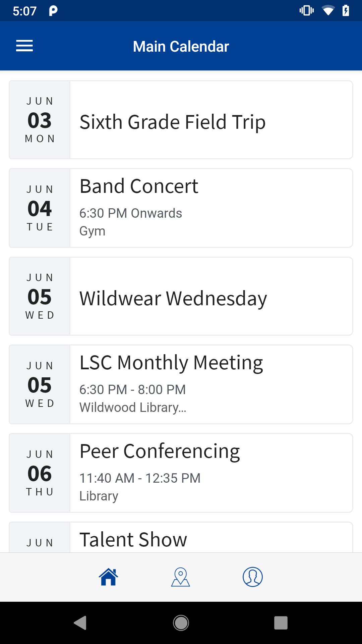Tap the Android home circle button
Viewport: 362px width, 644px height.
[181, 623]
